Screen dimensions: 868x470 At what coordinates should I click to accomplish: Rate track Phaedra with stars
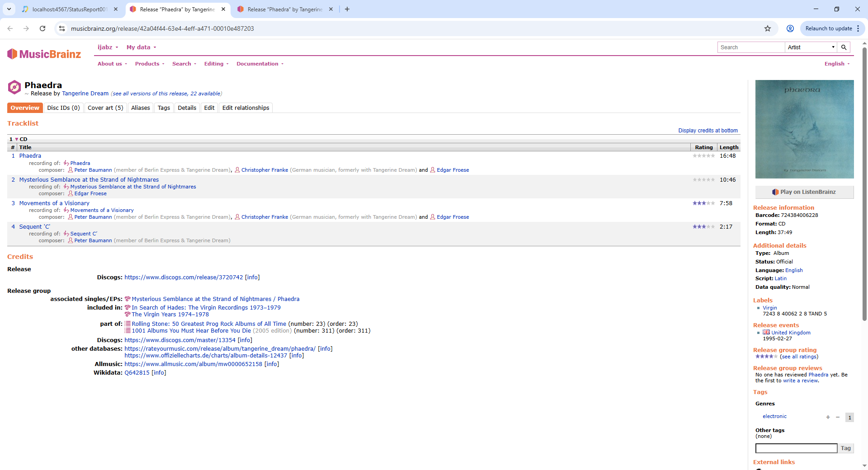tap(704, 156)
